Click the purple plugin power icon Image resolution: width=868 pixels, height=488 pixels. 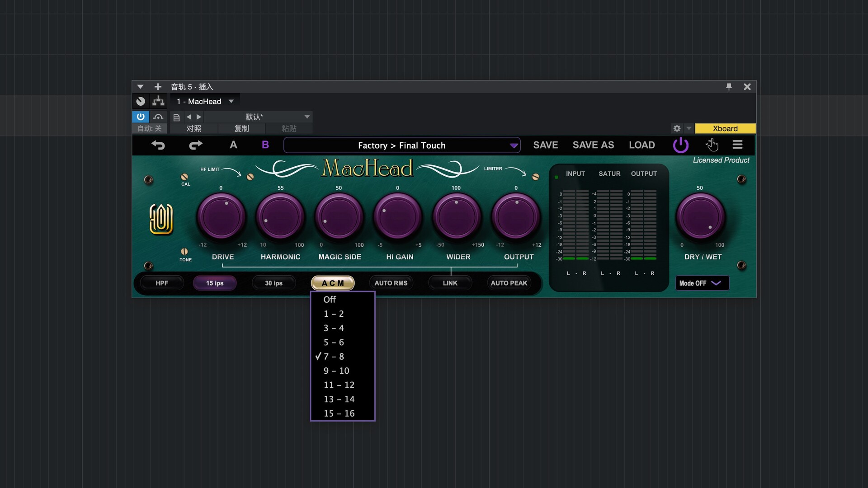(x=680, y=145)
